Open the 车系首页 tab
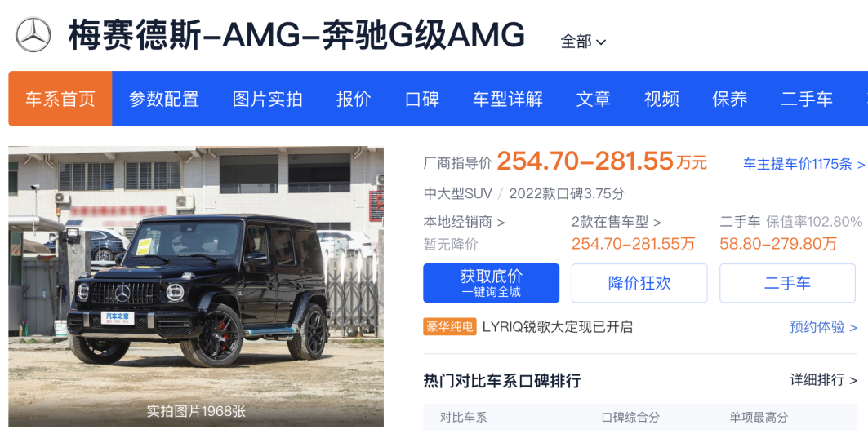The width and height of the screenshot is (868, 438). 60,99
